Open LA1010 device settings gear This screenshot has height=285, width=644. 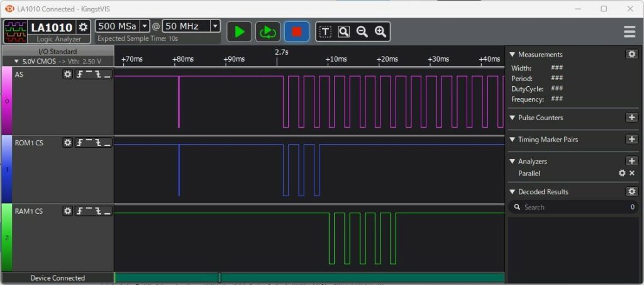[x=83, y=27]
